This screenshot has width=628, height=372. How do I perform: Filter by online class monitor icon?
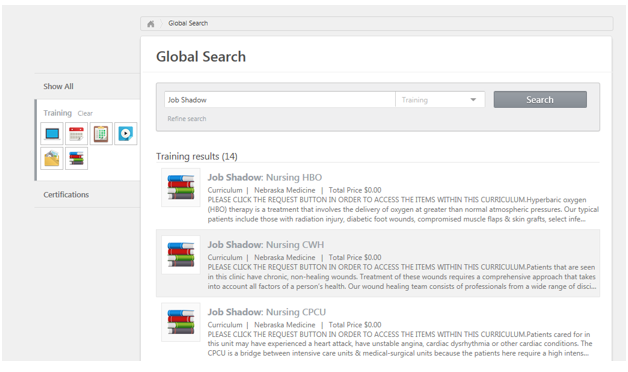(x=52, y=133)
